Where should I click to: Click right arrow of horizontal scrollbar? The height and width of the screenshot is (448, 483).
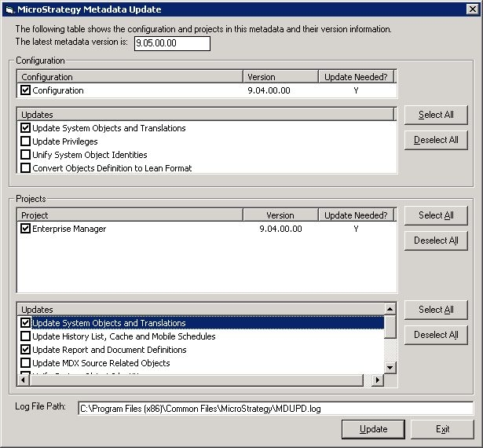378,380
